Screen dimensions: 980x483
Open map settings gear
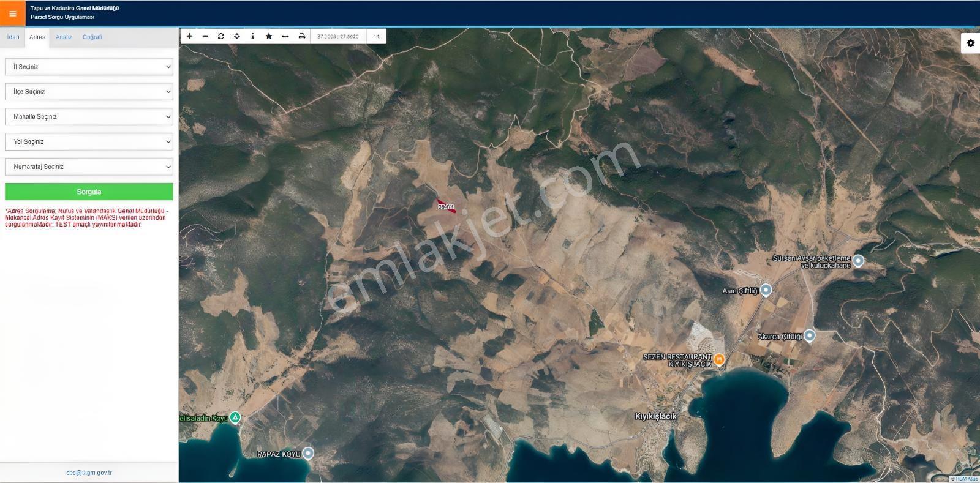[x=971, y=43]
